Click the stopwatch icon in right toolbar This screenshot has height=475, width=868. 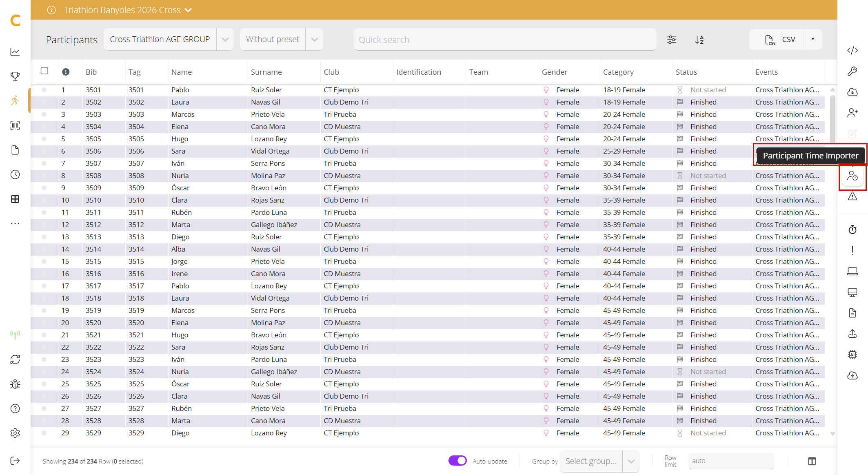pos(852,230)
